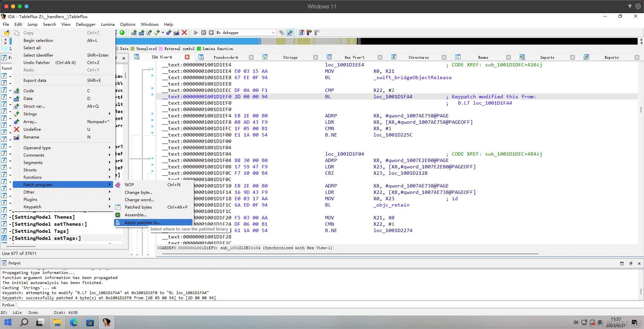644x329 pixels.
Task: Click the Unexplored legend color swatch
Action: 132,49
